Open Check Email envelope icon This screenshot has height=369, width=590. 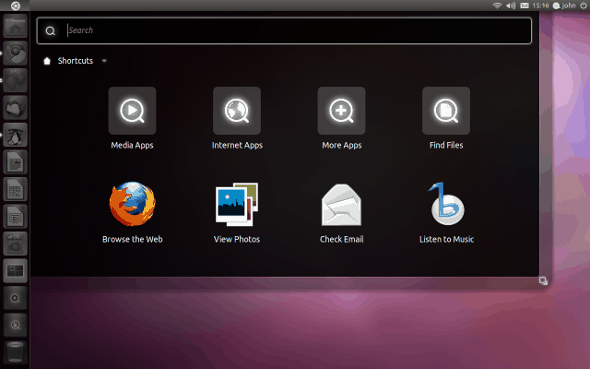[x=341, y=205]
